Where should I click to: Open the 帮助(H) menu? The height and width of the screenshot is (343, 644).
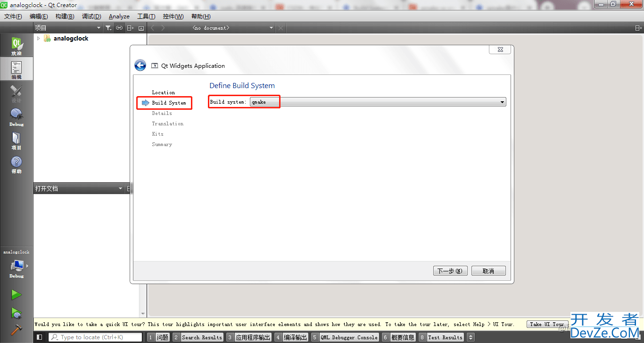pos(201,16)
